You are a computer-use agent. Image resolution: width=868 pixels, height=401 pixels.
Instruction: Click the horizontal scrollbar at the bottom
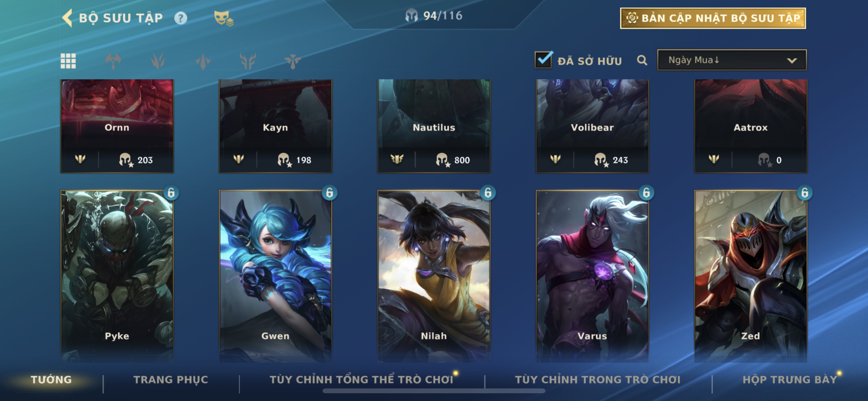[434, 391]
